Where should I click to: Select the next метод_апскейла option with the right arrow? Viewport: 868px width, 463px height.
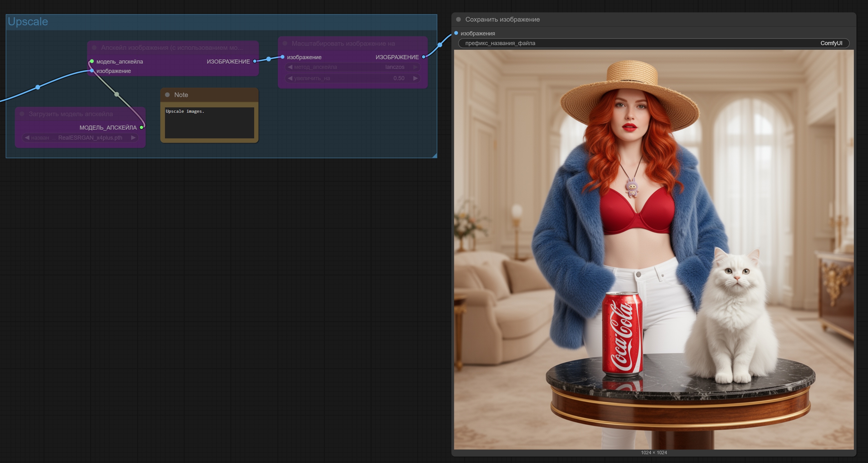tap(415, 67)
